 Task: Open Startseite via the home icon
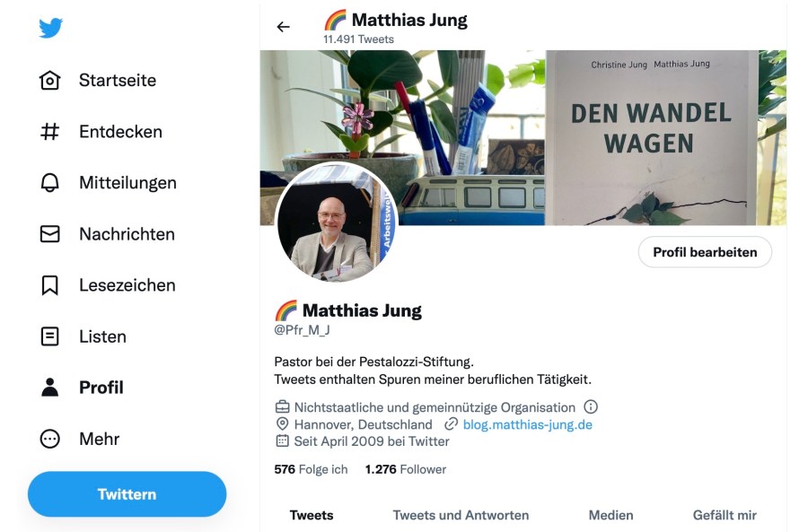[x=50, y=81]
